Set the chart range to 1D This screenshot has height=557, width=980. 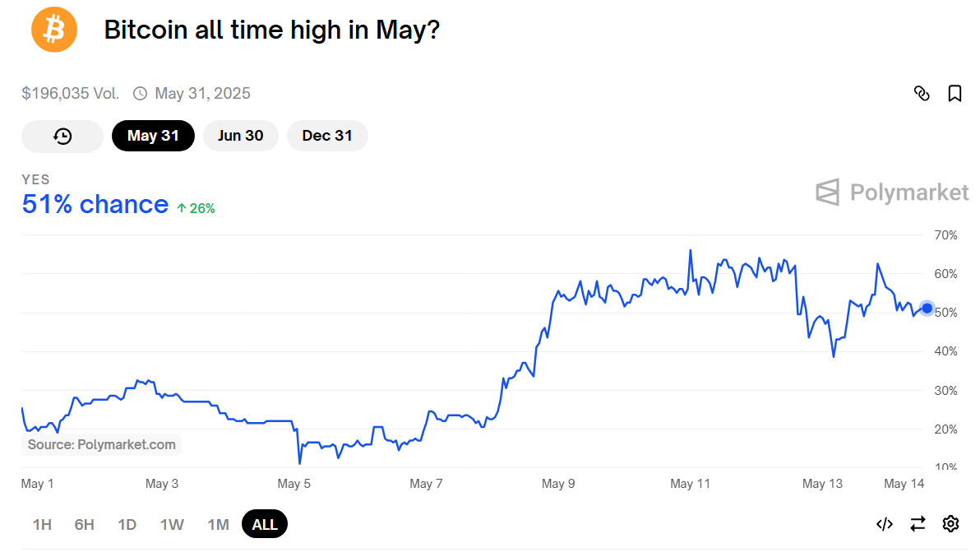(x=127, y=524)
